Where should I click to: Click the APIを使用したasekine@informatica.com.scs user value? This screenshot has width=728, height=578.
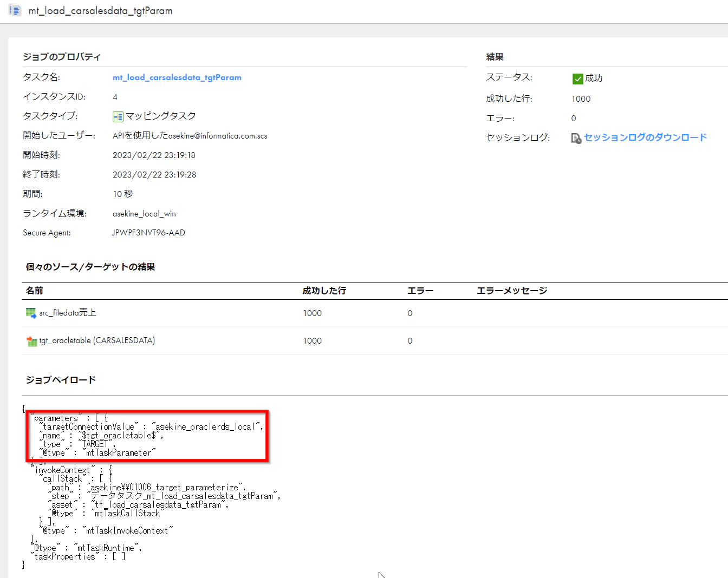pyautogui.click(x=190, y=136)
